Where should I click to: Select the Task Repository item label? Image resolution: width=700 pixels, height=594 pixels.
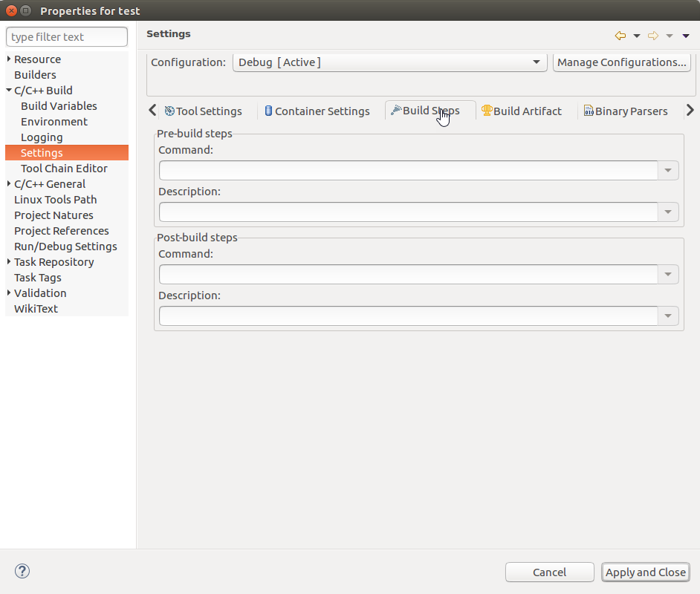pos(54,262)
